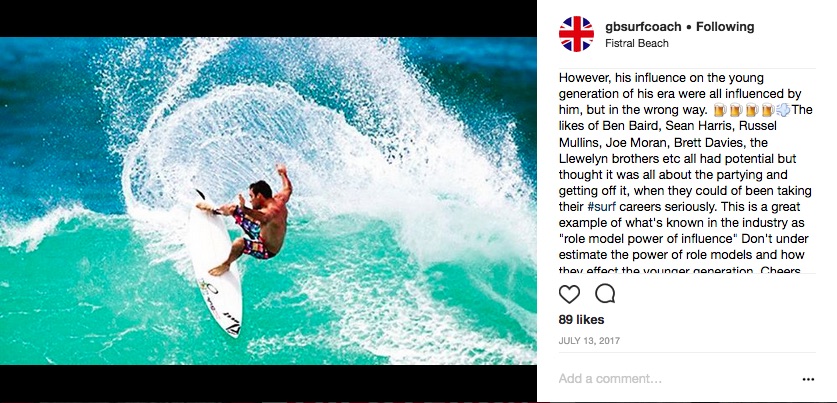The height and width of the screenshot is (403, 837).
Task: Click the Union Jack profile avatar
Action: [576, 34]
